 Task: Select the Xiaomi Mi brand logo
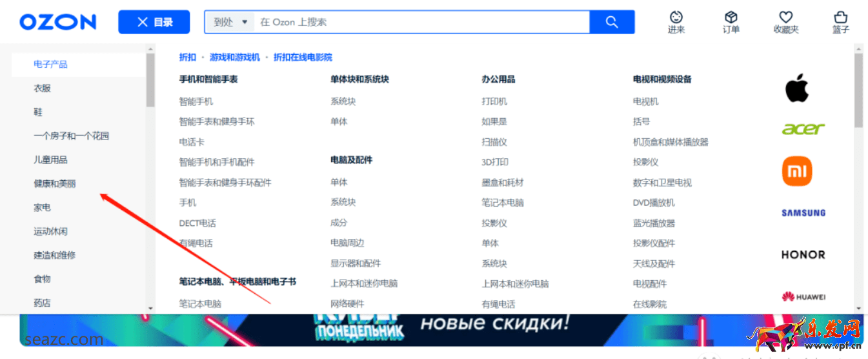(x=797, y=171)
